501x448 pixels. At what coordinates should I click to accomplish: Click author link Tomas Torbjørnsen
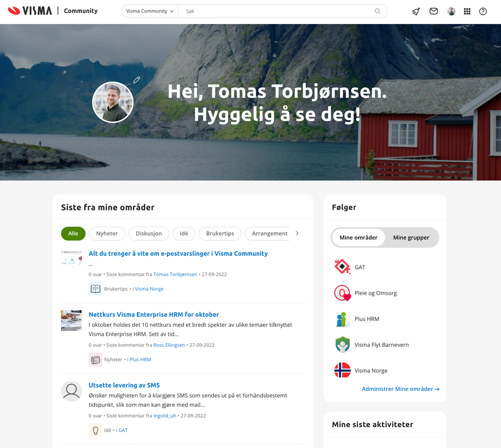click(175, 274)
